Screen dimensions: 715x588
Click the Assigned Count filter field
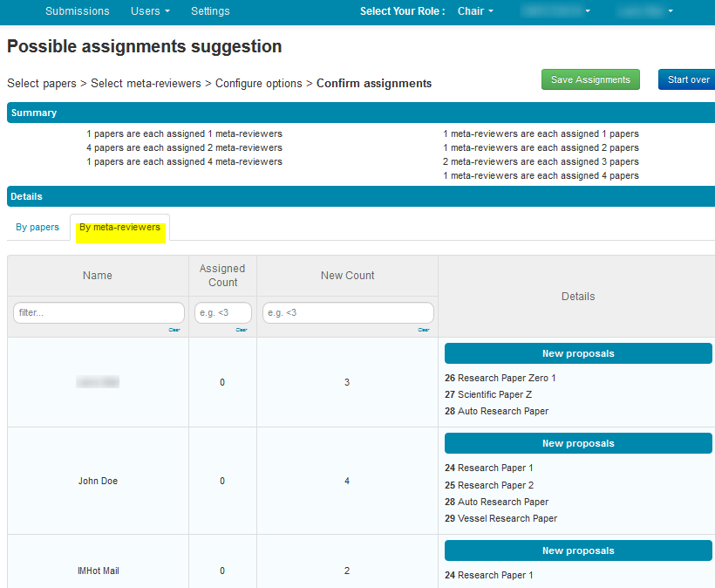point(223,313)
